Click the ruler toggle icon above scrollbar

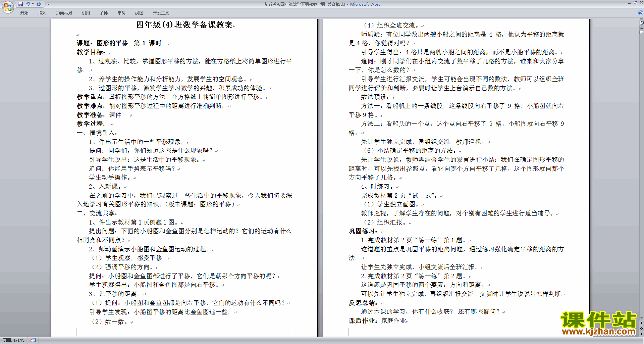(641, 23)
